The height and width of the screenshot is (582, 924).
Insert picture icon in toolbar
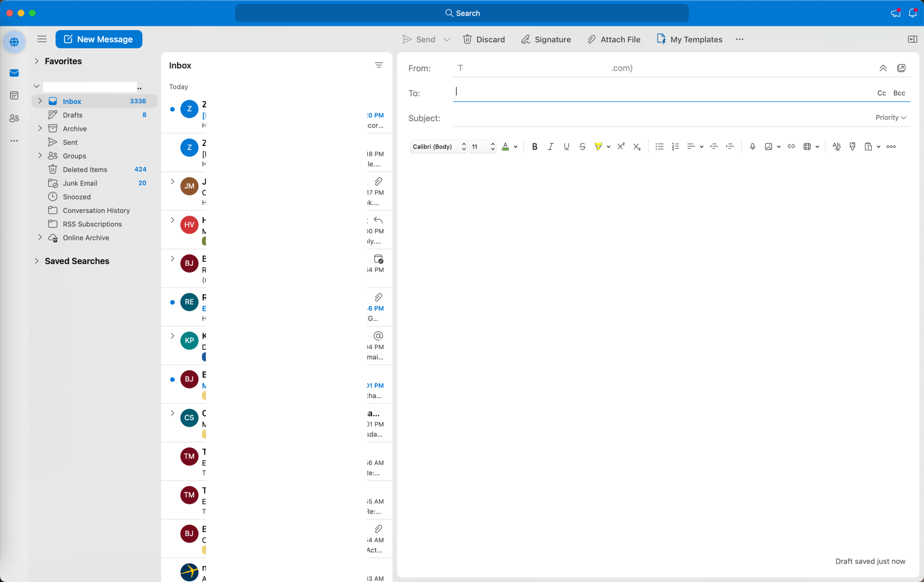pyautogui.click(x=768, y=147)
